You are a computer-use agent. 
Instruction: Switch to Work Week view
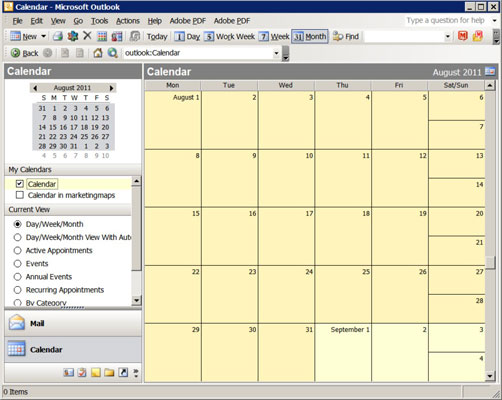tap(230, 36)
